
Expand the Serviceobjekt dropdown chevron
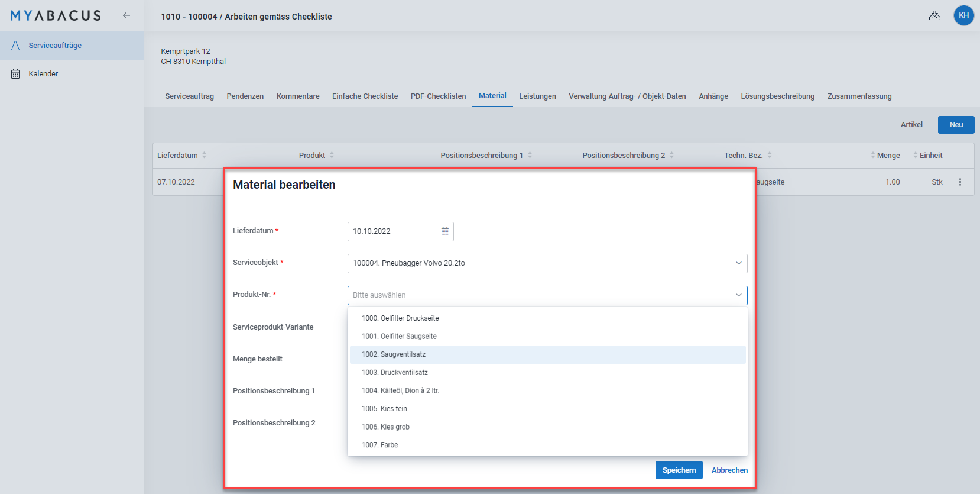coord(738,263)
